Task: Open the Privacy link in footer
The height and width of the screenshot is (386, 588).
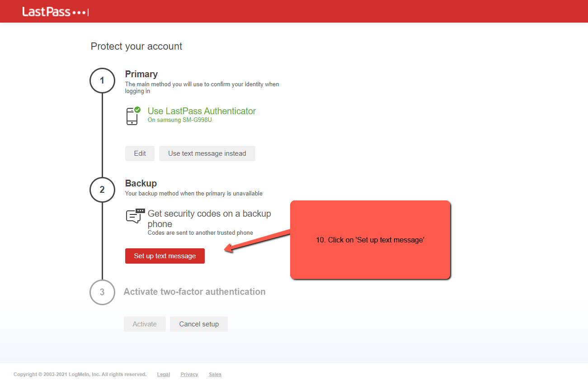Action: point(189,374)
